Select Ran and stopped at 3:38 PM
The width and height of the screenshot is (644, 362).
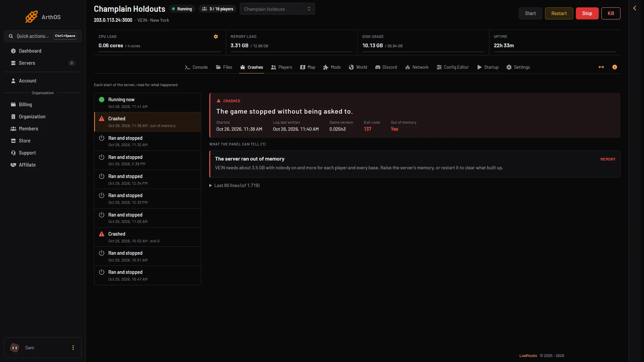[148, 160]
